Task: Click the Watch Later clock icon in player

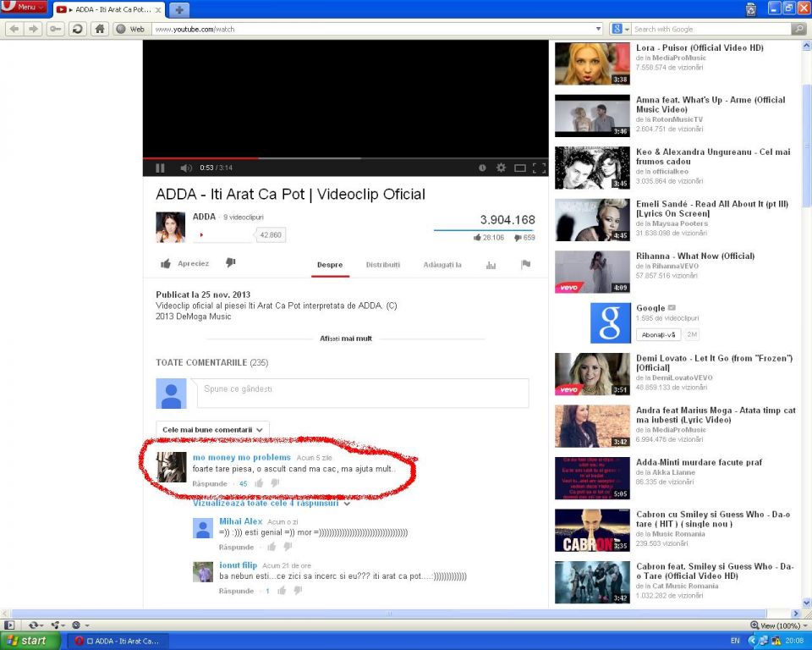Action: [x=482, y=168]
